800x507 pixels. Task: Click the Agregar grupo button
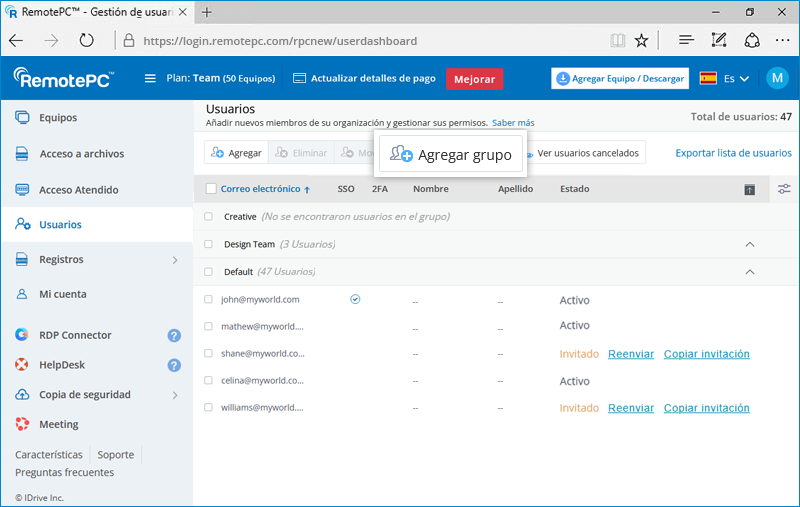coord(451,155)
